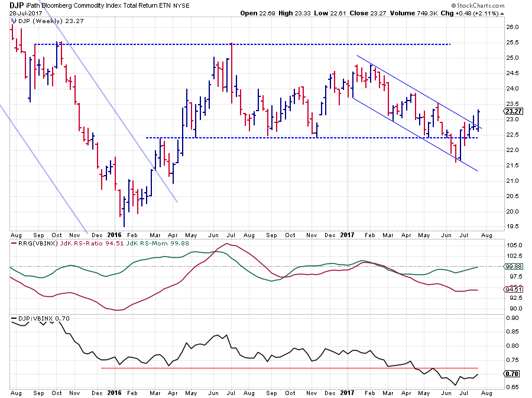Click the 102.5 RRG axis label
Screen dimensions: 532x398
coord(514,256)
